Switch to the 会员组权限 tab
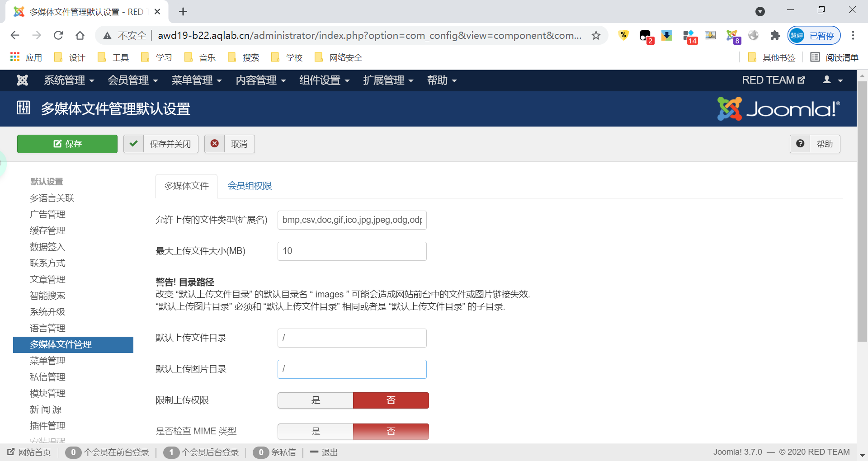 click(249, 186)
